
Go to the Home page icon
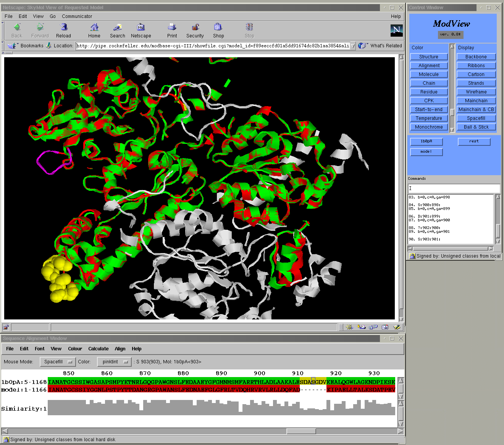94,27
